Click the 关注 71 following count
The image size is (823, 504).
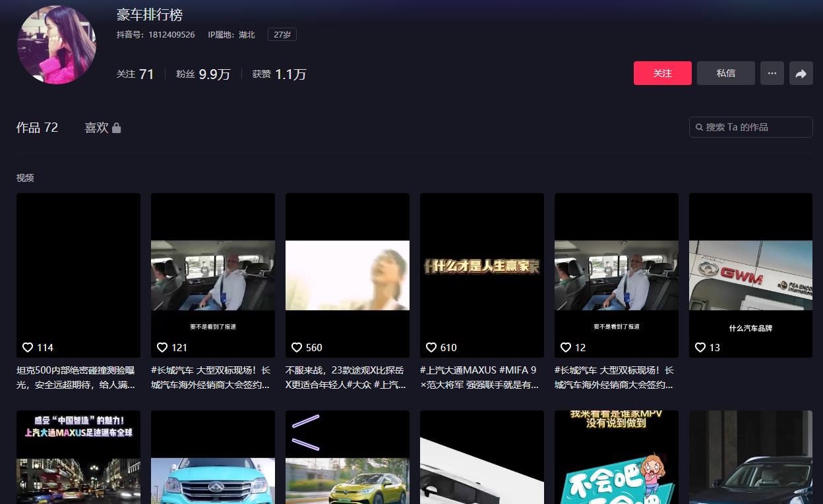tap(135, 74)
